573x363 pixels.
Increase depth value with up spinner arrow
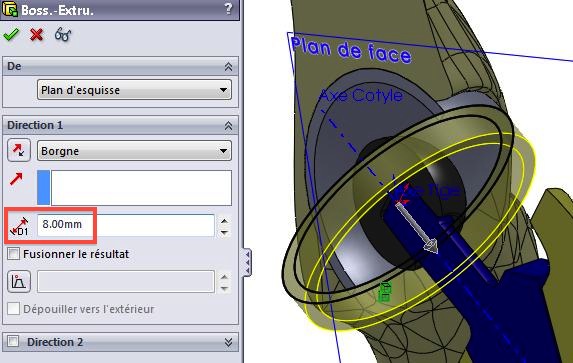224,221
